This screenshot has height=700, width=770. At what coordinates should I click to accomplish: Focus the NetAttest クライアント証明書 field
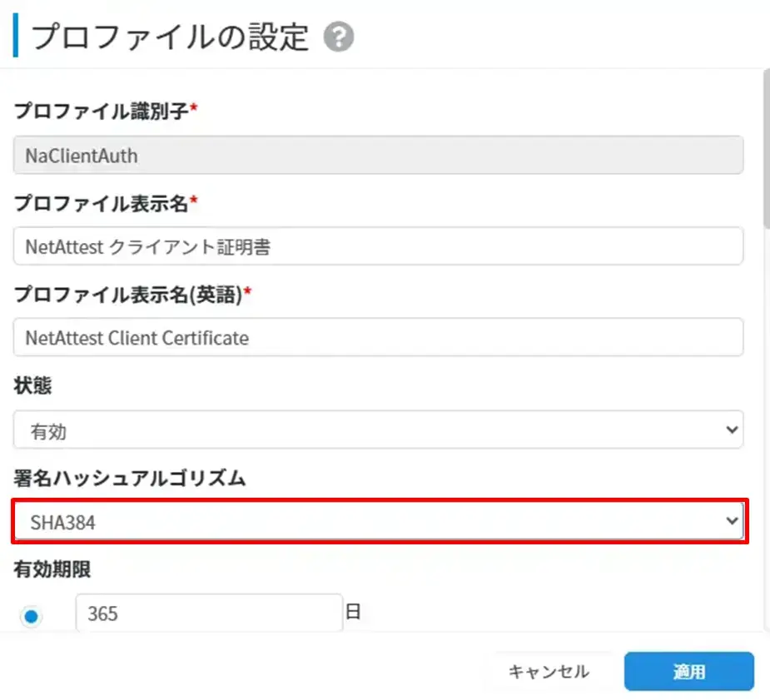pos(378,246)
